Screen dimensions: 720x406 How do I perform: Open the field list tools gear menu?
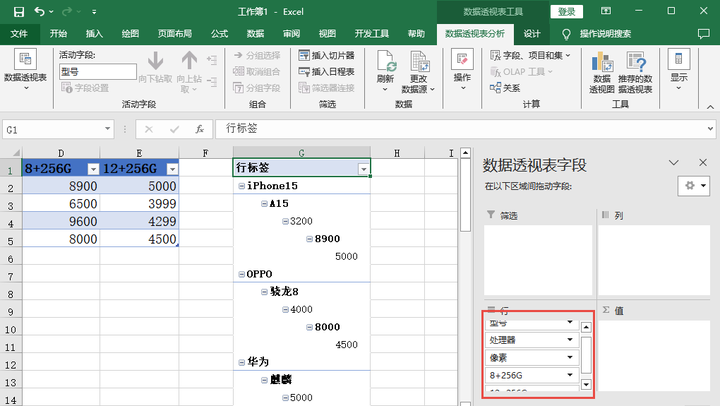[693, 186]
